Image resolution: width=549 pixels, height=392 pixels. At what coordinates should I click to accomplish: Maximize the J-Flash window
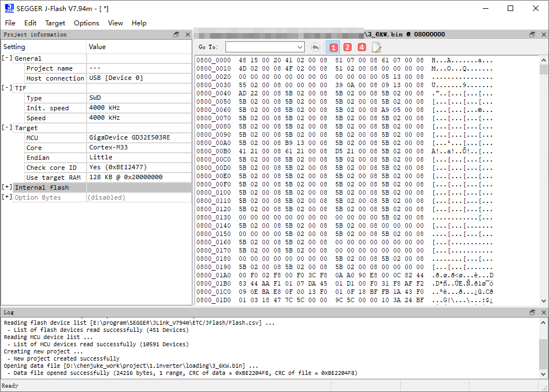click(x=510, y=8)
